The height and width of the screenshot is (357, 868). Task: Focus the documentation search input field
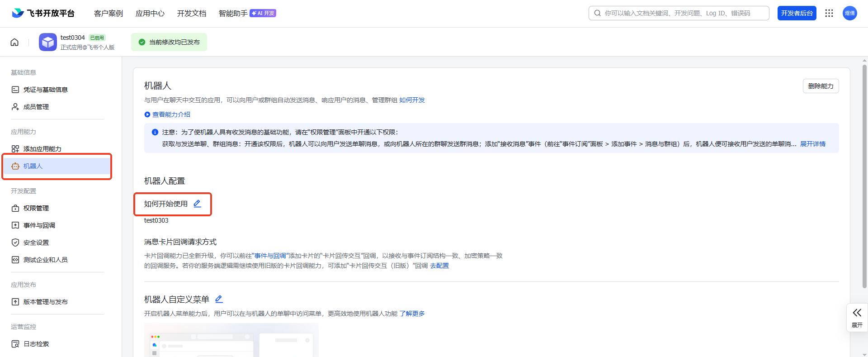click(x=683, y=13)
